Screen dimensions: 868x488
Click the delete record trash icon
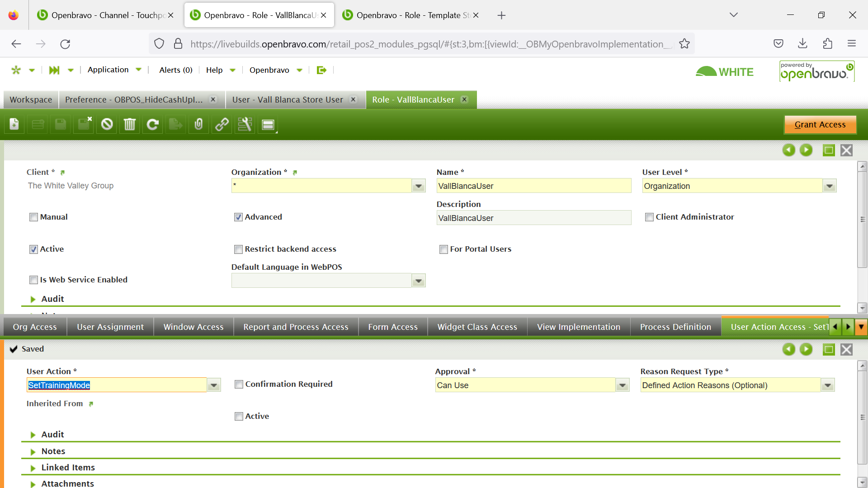click(130, 124)
